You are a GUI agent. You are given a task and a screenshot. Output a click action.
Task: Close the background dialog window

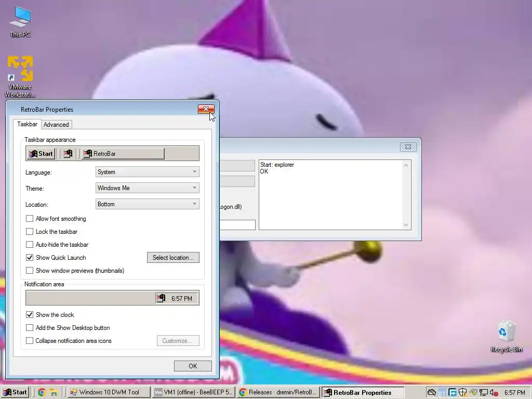click(x=408, y=147)
